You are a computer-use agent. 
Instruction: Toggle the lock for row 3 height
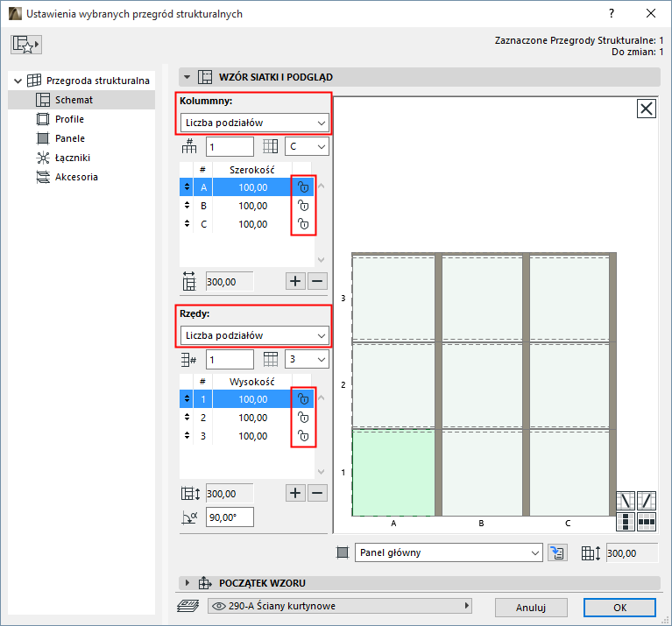click(x=303, y=436)
